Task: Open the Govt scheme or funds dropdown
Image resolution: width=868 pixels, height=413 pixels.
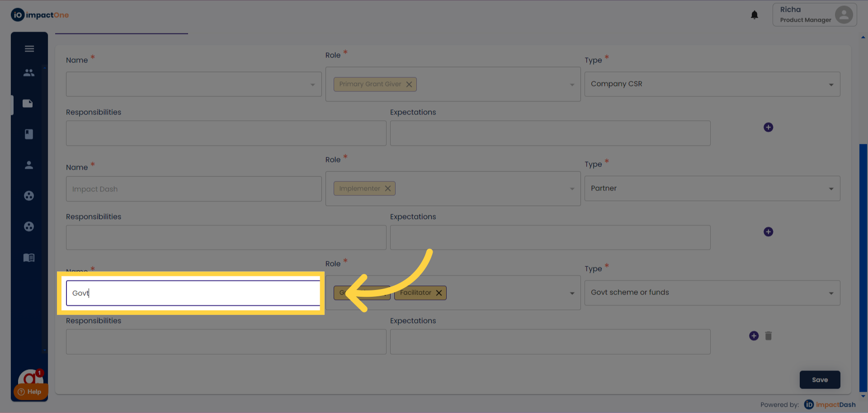Action: pyautogui.click(x=831, y=293)
